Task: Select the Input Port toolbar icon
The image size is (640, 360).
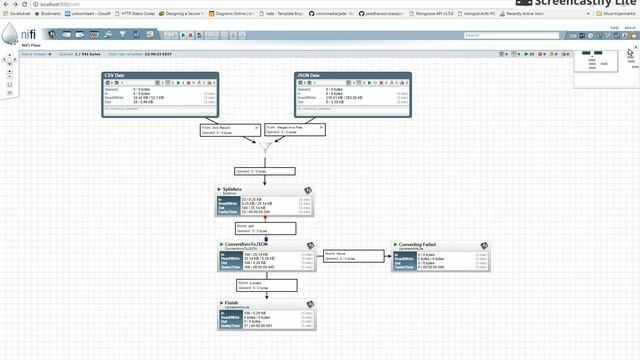Action: (x=66, y=35)
